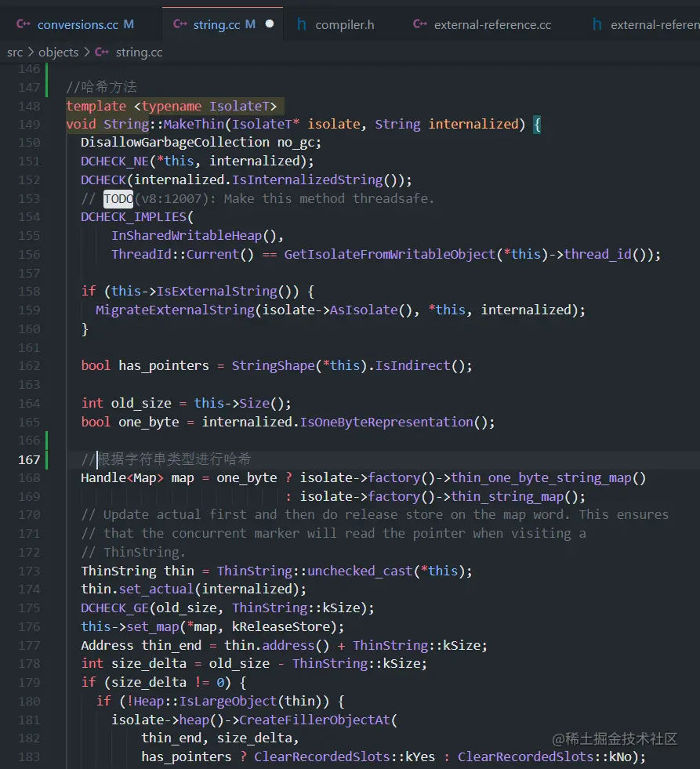This screenshot has width=700, height=769.
Task: Click 'Handle<Map>' on line 168
Action: 122,477
